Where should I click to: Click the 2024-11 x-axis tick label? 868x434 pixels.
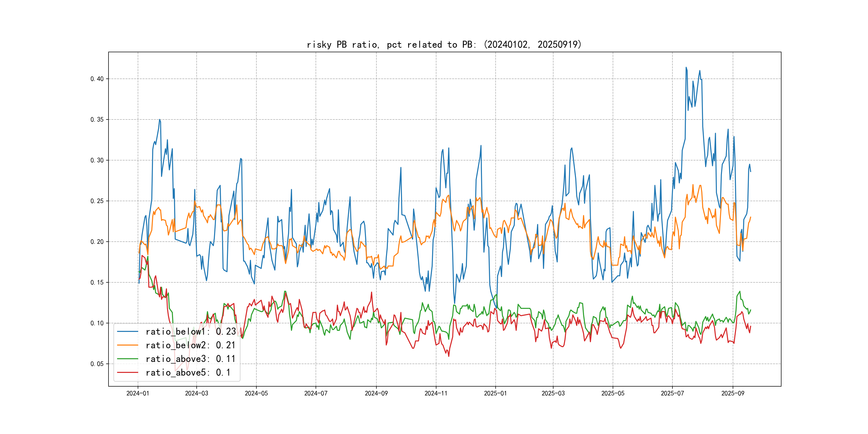click(436, 394)
